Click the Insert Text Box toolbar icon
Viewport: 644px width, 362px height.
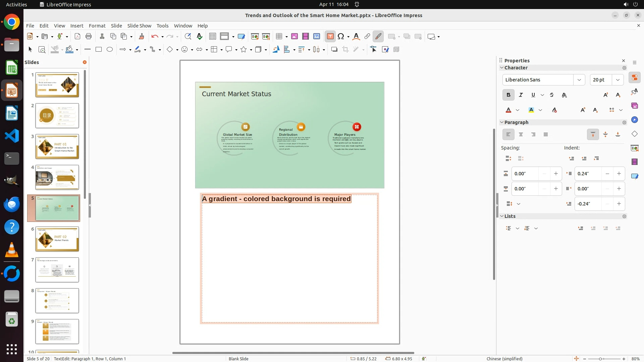pos(330,37)
